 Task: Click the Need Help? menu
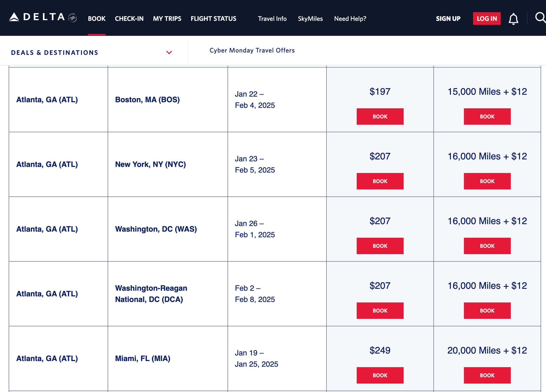pos(350,19)
